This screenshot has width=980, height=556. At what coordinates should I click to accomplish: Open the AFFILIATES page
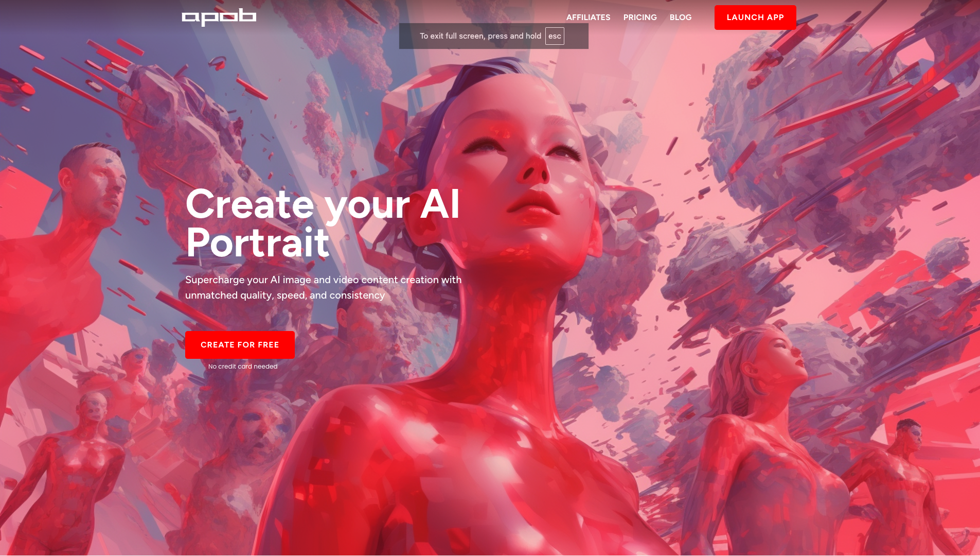coord(588,18)
